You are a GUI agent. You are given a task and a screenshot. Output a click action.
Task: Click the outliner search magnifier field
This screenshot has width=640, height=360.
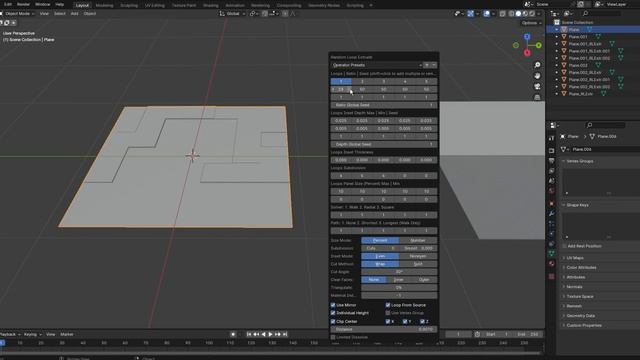tap(602, 13)
